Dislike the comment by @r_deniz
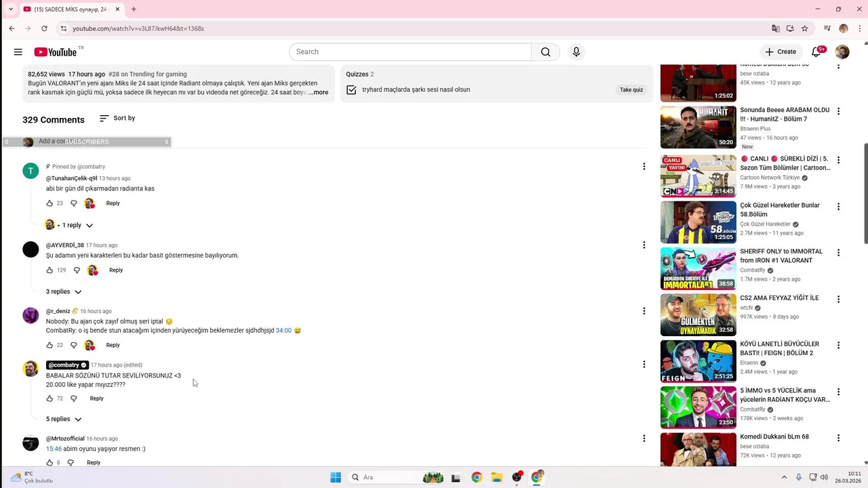Screen dimensions: 868x488 click(73, 345)
